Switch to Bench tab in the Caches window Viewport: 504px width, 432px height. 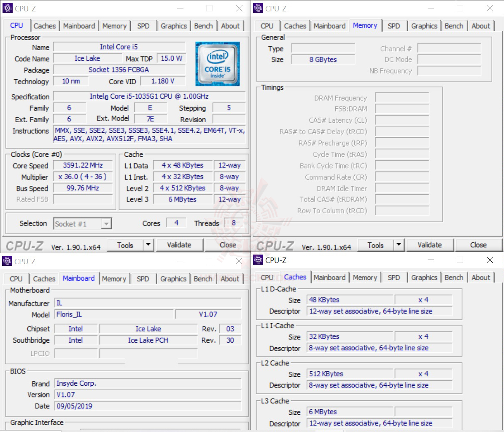pos(454,277)
